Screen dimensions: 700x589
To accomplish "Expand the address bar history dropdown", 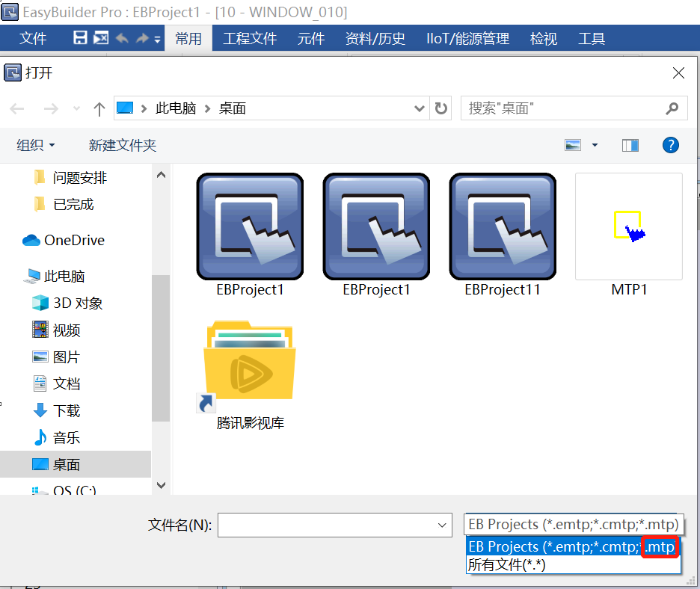I will (x=420, y=108).
